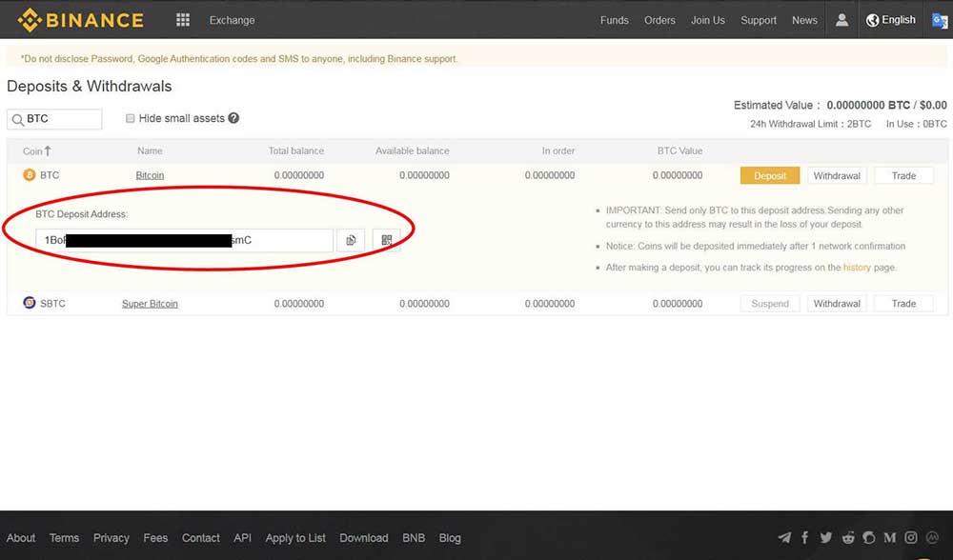Image resolution: width=953 pixels, height=560 pixels.
Task: Open the API footer link
Action: [242, 537]
